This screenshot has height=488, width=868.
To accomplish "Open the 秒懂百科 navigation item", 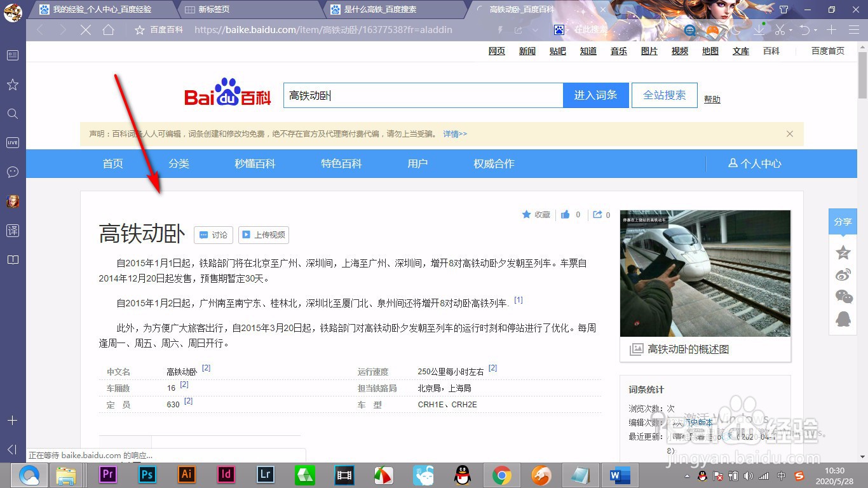I will (x=255, y=164).
